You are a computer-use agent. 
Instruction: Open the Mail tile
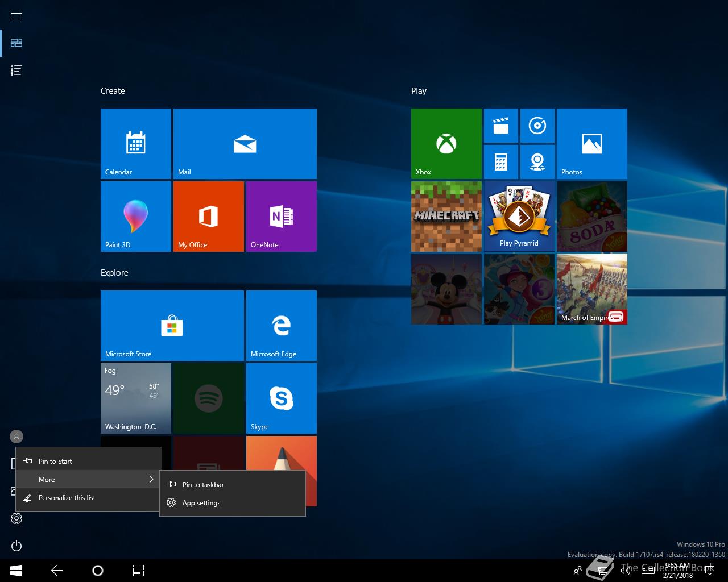click(x=245, y=144)
